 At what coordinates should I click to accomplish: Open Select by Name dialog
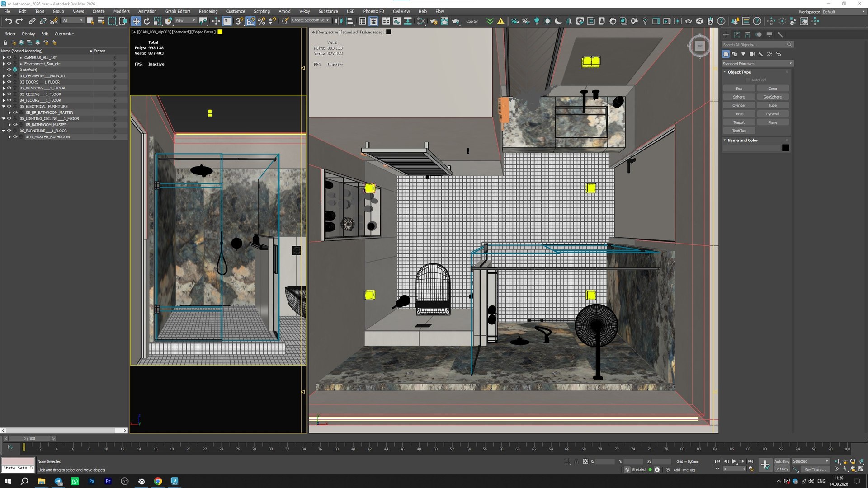(x=101, y=21)
